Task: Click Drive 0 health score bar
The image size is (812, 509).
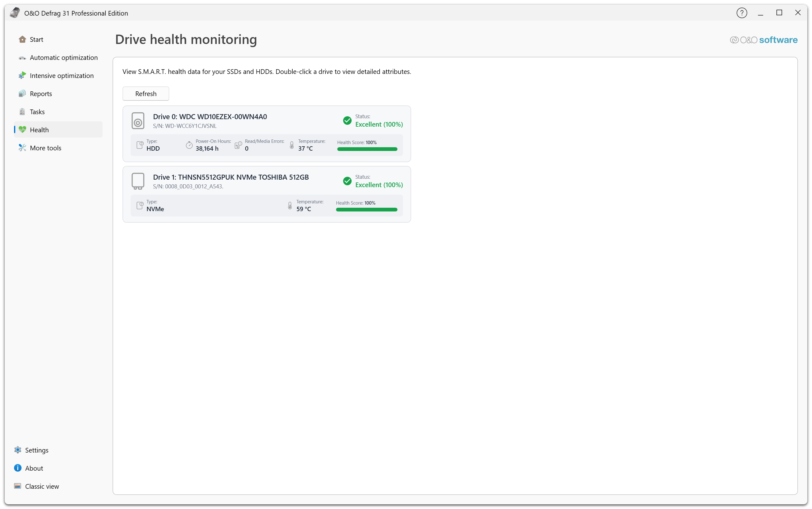Action: coord(367,149)
